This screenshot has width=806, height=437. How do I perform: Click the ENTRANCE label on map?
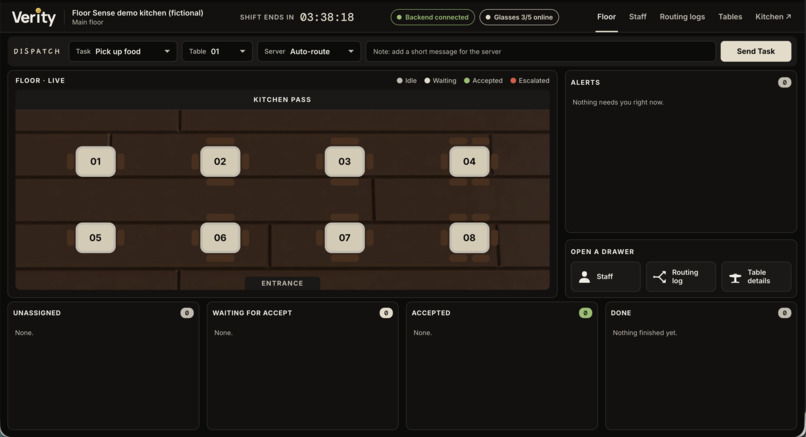(x=282, y=283)
